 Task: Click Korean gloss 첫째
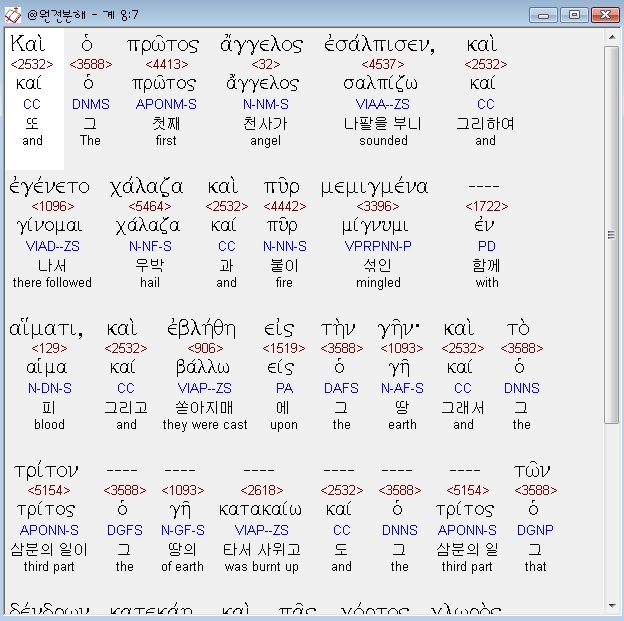166,123
